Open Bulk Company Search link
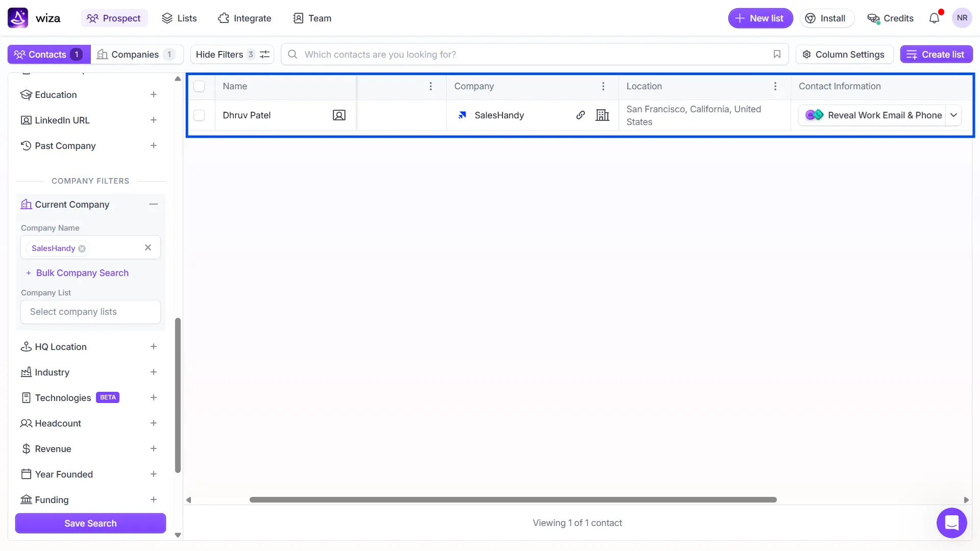 click(x=77, y=273)
